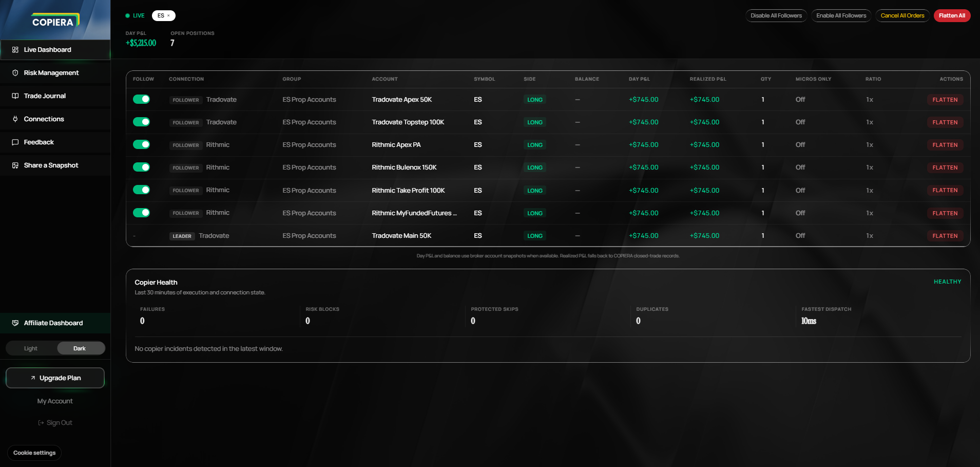This screenshot has height=467, width=980.
Task: Click the Sign Out door icon
Action: (41, 423)
